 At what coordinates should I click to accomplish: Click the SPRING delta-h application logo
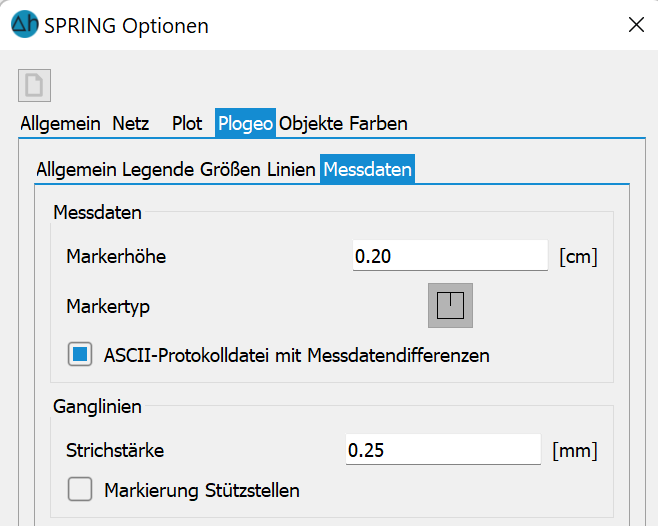(x=25, y=24)
